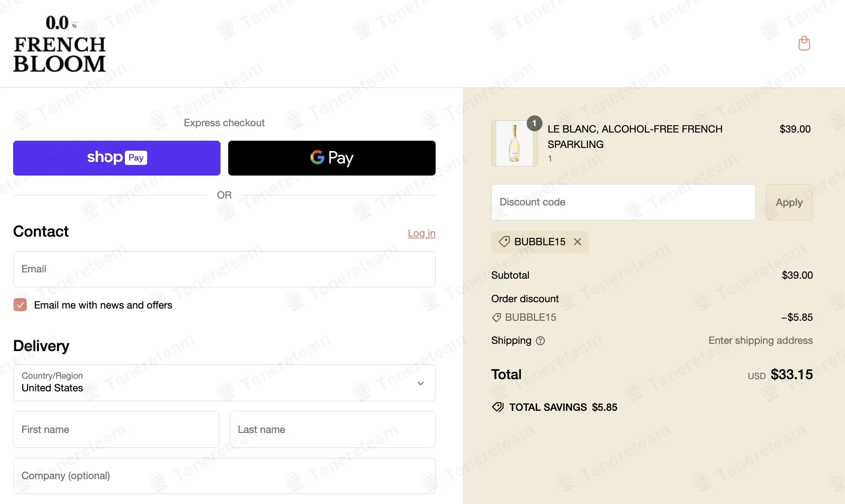Pay with Shop Pay

[117, 158]
